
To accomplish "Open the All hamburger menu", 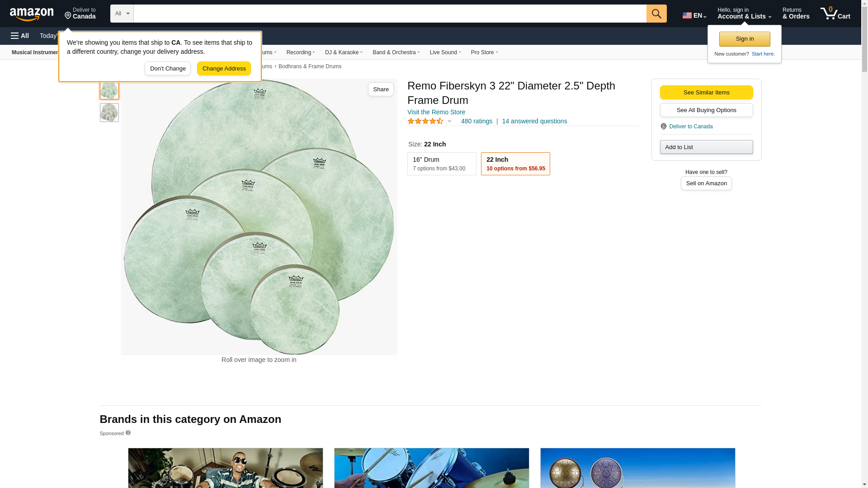I will (x=20, y=36).
